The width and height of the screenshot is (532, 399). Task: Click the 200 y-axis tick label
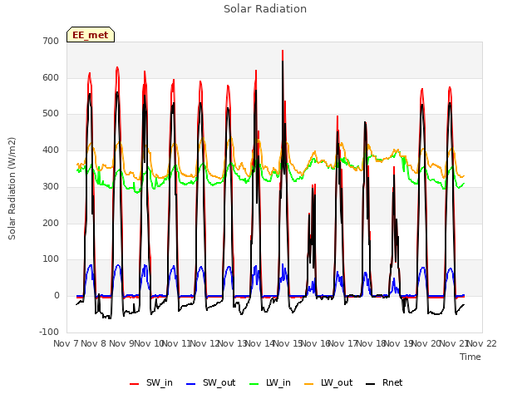(x=51, y=224)
